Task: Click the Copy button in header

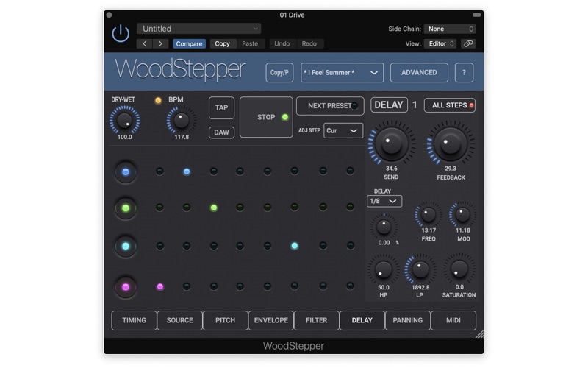Action: pos(223,44)
